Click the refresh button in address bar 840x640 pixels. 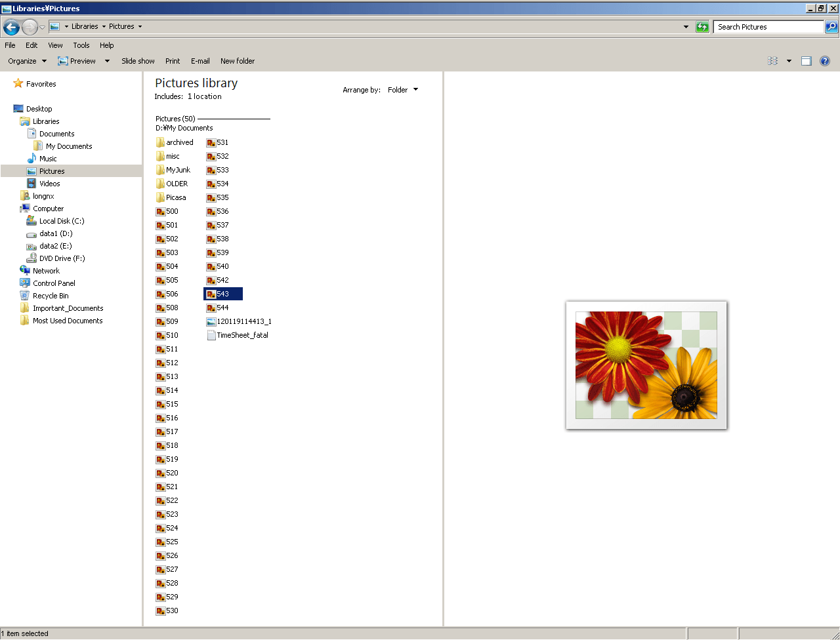coord(702,27)
